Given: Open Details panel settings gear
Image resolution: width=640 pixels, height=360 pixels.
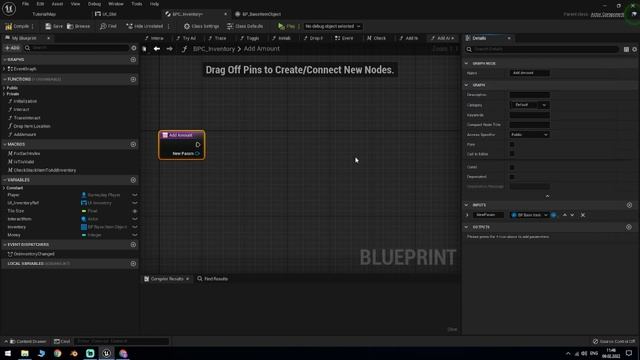Looking at the screenshot, I should click(x=634, y=49).
